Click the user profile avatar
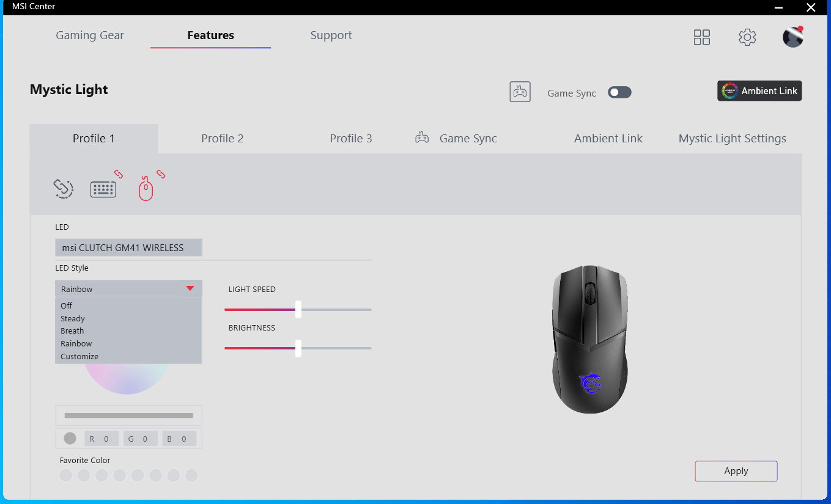This screenshot has width=831, height=504. coord(792,37)
